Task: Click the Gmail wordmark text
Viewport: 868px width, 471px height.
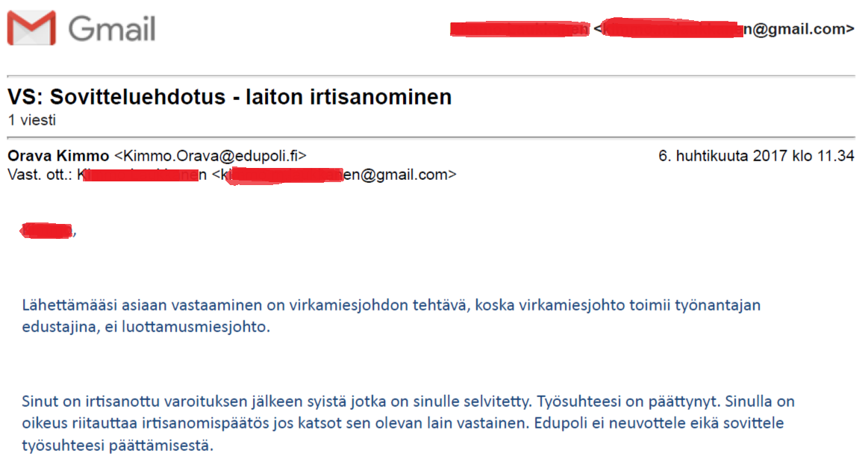Action: pos(112,29)
